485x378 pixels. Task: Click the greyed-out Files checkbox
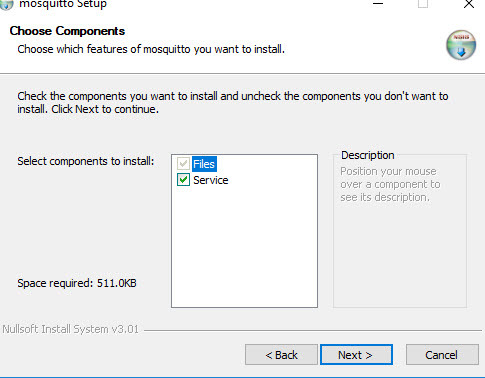[183, 164]
